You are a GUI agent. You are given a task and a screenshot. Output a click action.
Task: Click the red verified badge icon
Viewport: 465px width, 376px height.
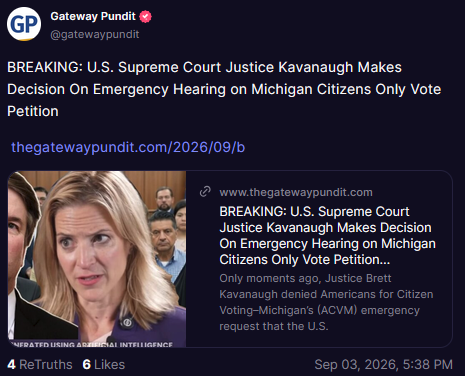pyautogui.click(x=145, y=16)
